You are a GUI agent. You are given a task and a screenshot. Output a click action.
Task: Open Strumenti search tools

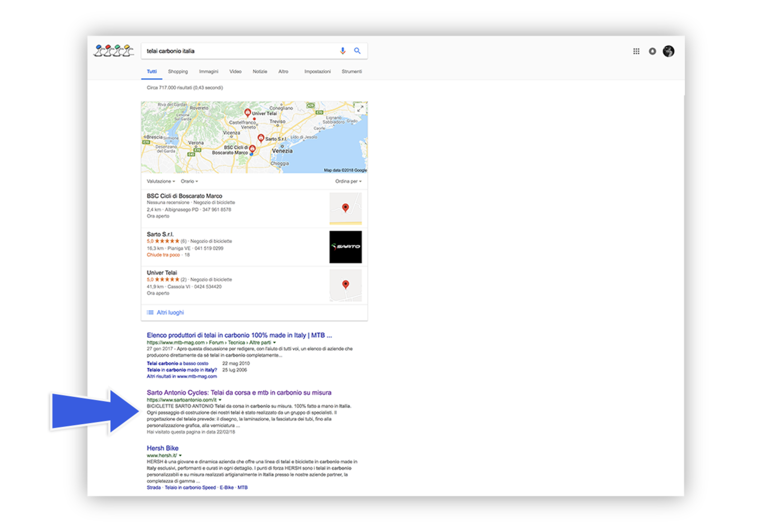click(351, 72)
